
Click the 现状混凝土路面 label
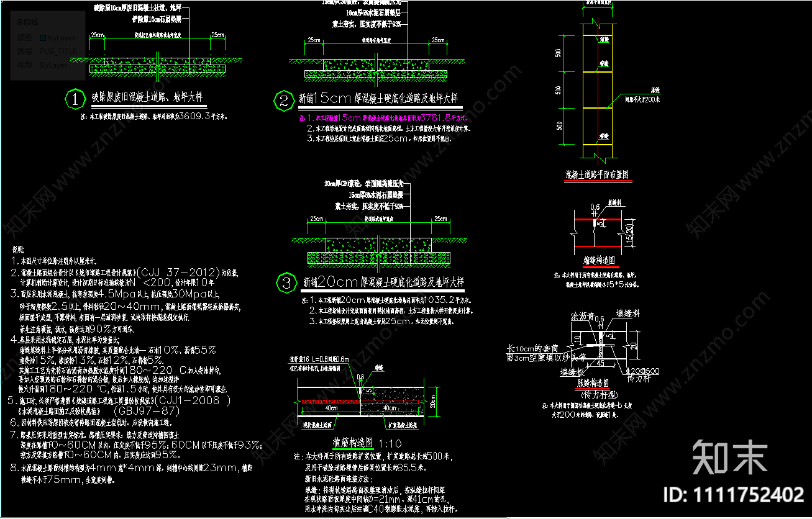318,425
